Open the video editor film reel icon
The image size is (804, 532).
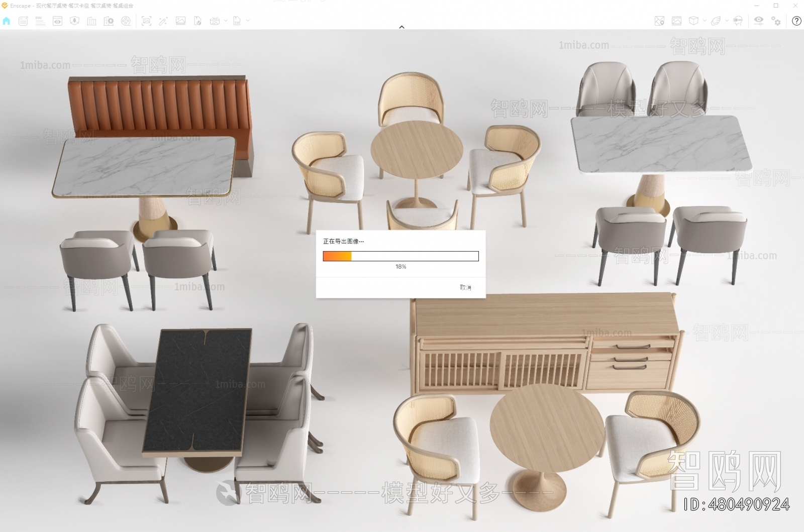pos(126,21)
